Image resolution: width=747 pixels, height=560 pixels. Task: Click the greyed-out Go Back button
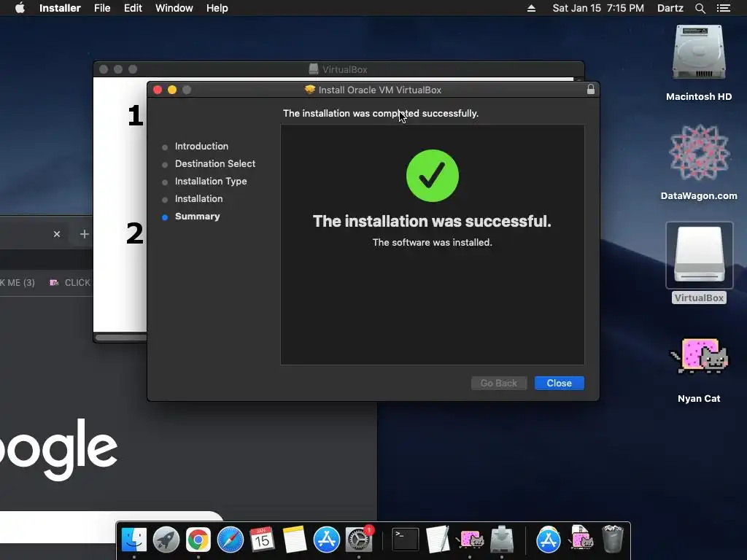click(499, 384)
